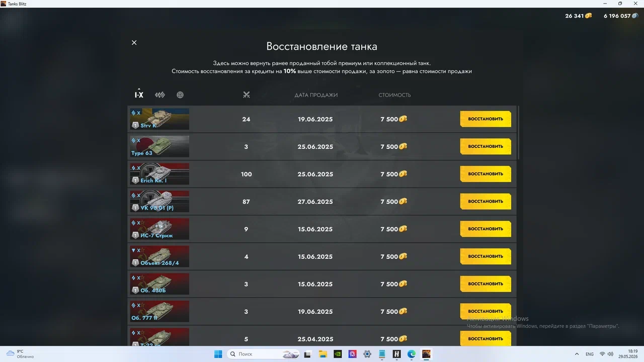The height and width of the screenshot is (362, 644).
Task: Click the Tanks Blitz taskbar icon
Action: (x=426, y=354)
